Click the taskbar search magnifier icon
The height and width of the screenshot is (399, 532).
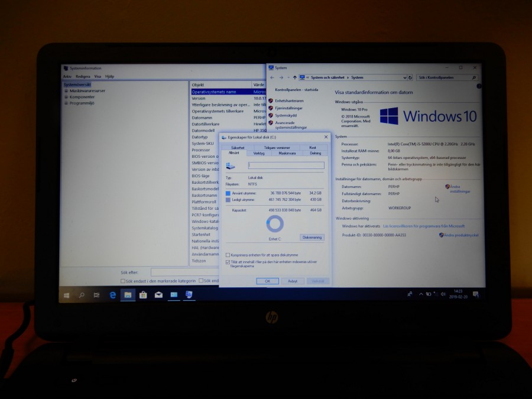click(x=82, y=294)
